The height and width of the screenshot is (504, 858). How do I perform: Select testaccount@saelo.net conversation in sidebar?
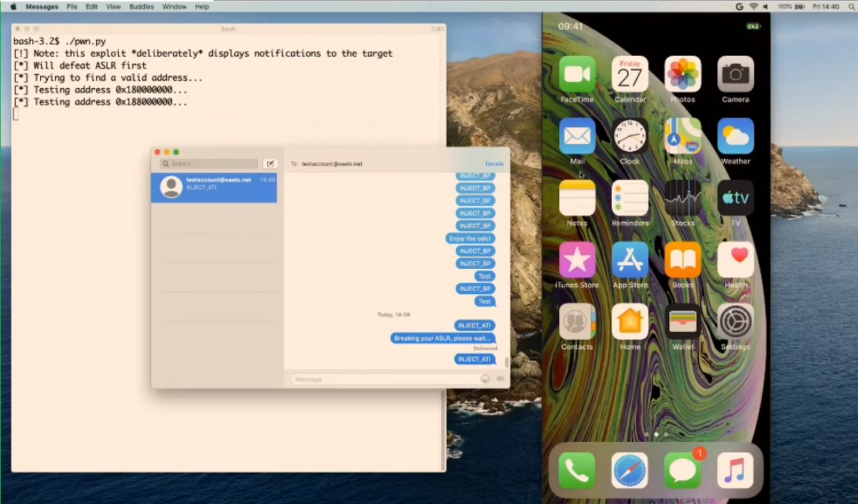tap(214, 188)
